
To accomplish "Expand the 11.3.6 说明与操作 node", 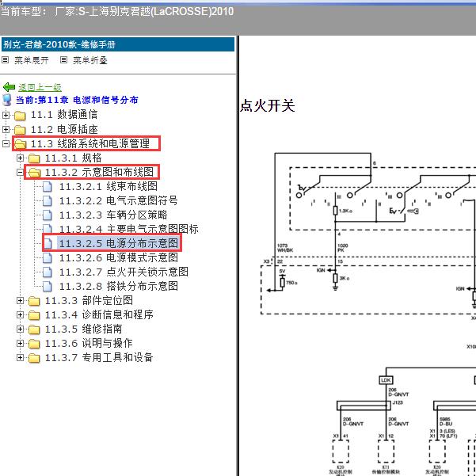I will (20, 344).
